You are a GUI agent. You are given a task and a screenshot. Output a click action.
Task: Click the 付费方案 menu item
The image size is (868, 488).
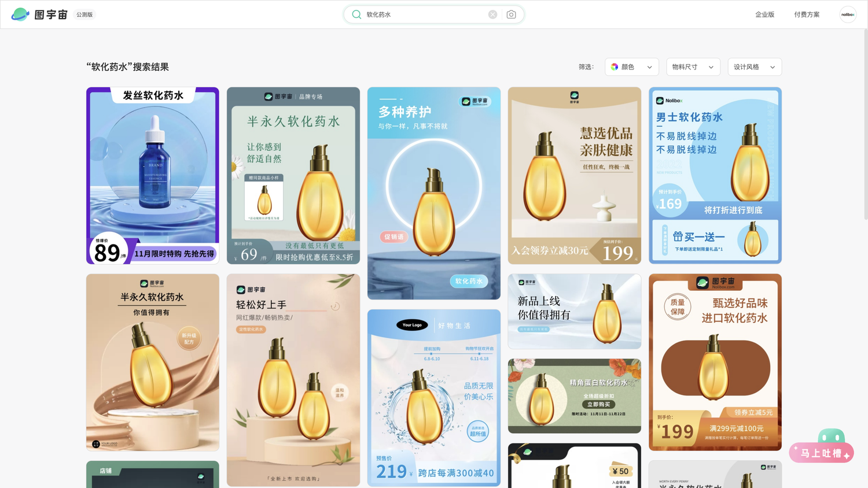click(807, 14)
